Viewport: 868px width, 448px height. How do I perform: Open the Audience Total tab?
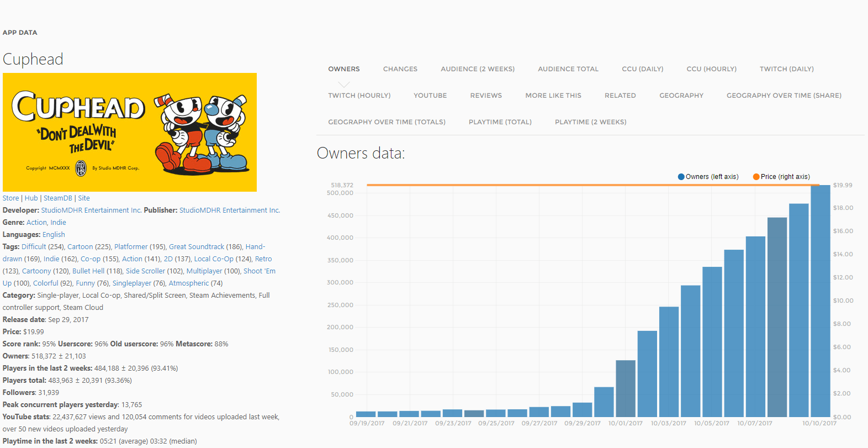(568, 69)
